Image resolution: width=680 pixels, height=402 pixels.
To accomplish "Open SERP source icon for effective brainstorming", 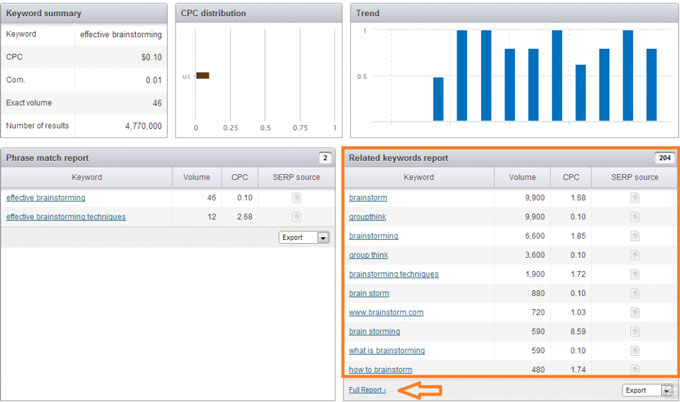I will (296, 198).
